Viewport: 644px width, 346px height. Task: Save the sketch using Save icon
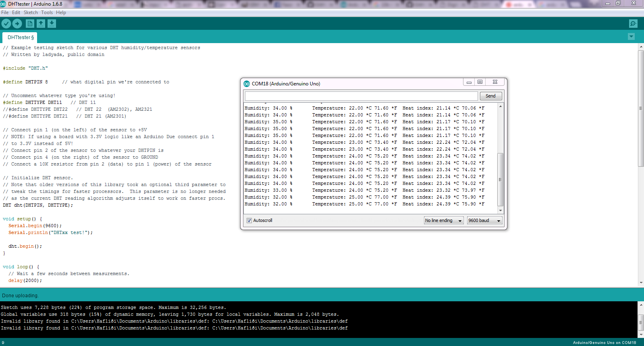click(52, 24)
